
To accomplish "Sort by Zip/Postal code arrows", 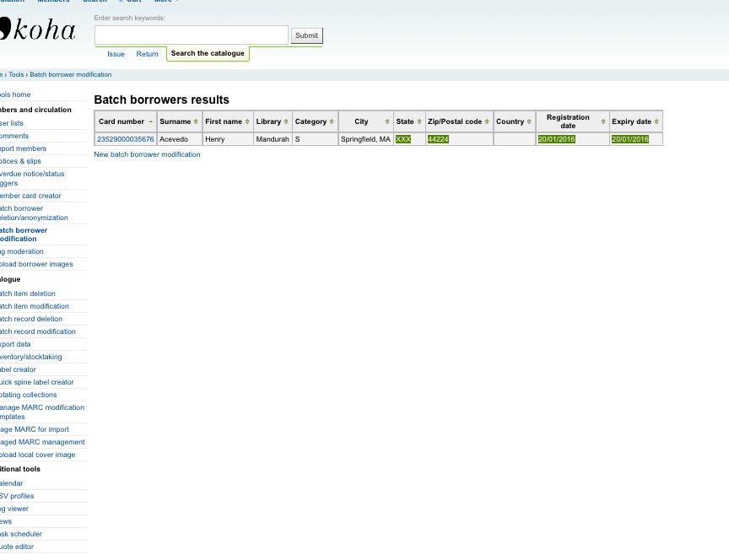I will [488, 121].
